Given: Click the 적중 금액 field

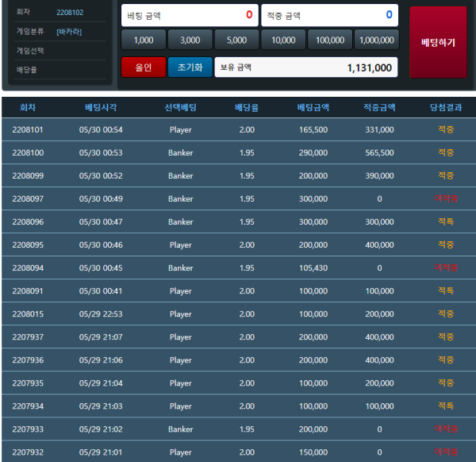Looking at the screenshot, I should 329,14.
